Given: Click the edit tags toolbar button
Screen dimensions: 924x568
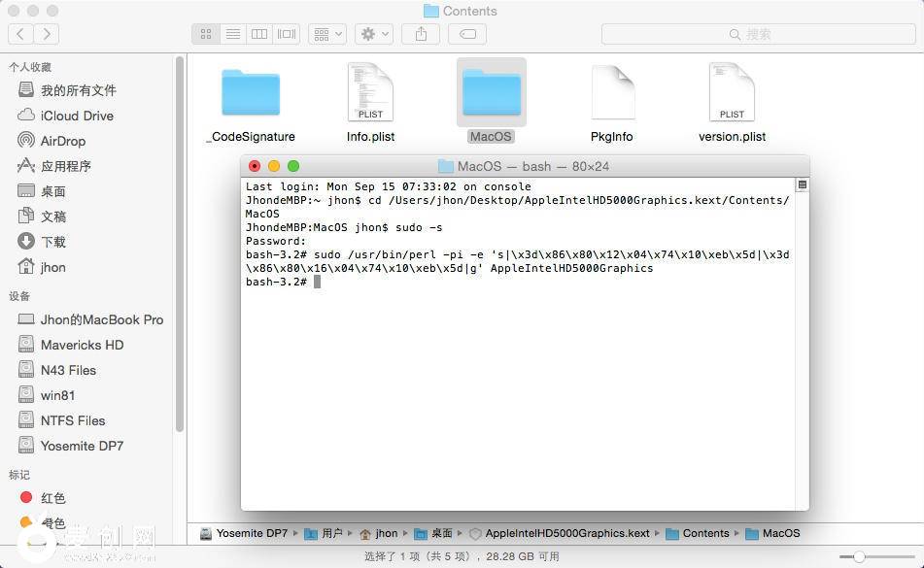Looking at the screenshot, I should 467,34.
